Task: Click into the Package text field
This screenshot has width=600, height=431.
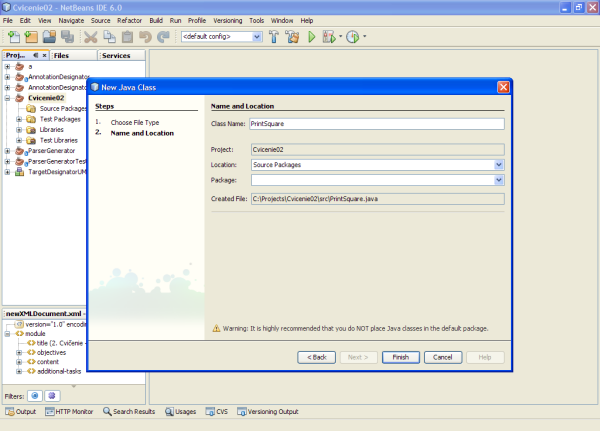Action: (373, 180)
